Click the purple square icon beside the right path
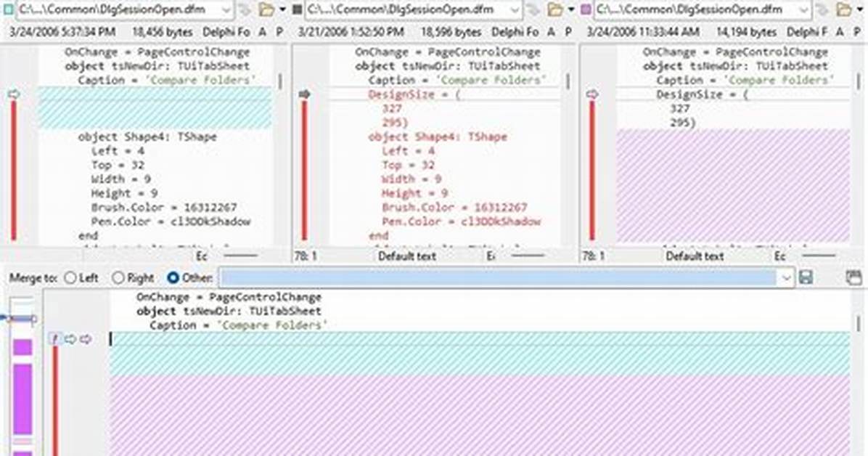This screenshot has width=868, height=456. 586,9
